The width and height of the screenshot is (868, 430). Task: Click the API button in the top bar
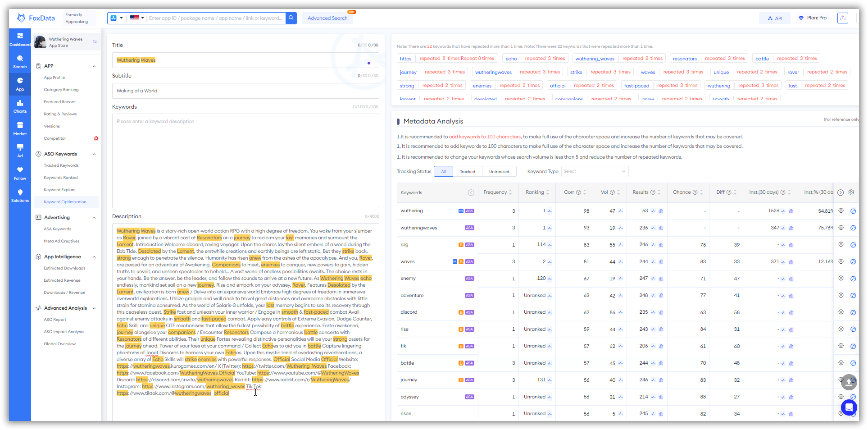pos(775,18)
